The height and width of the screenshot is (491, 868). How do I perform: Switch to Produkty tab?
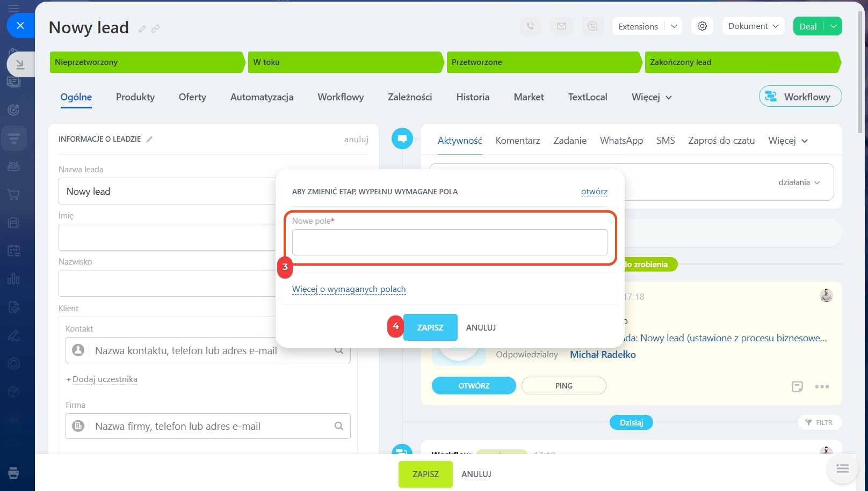pos(135,97)
